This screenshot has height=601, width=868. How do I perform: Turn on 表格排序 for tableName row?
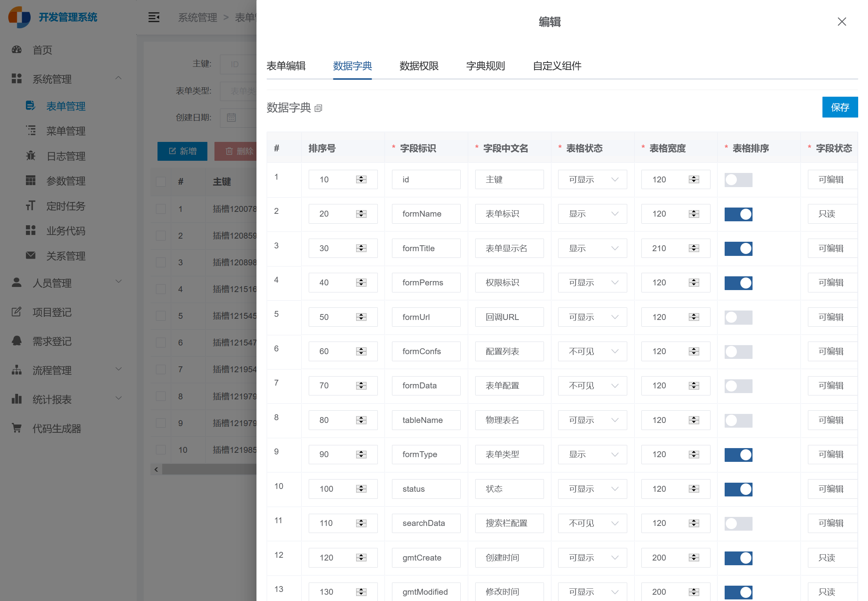click(738, 420)
